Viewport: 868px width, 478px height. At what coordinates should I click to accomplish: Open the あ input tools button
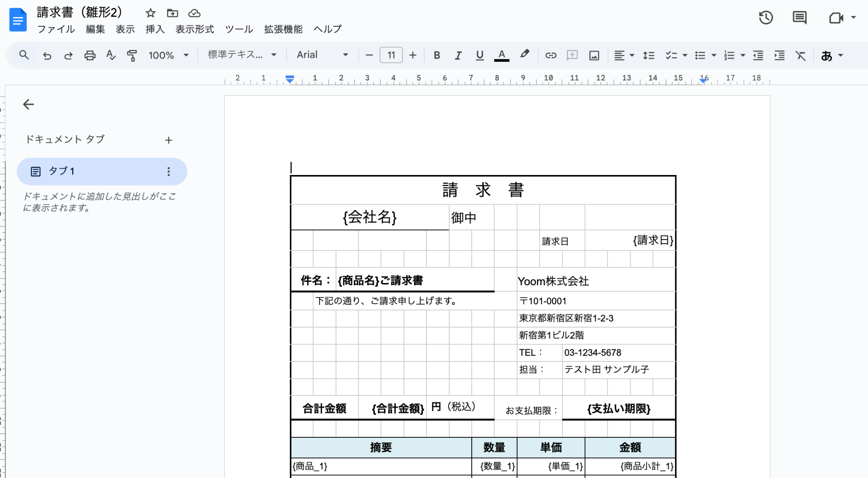pyautogui.click(x=826, y=56)
